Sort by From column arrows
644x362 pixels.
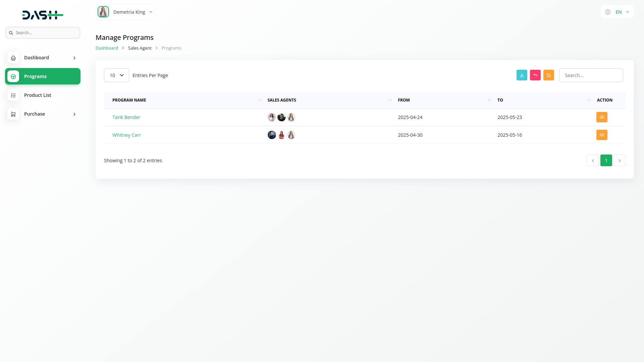[x=489, y=100]
